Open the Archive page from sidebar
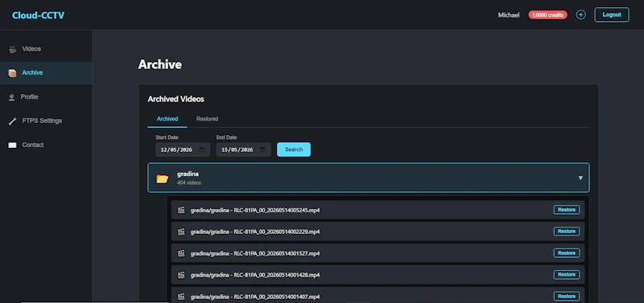Viewport: 644px width, 303px height. (x=46, y=73)
